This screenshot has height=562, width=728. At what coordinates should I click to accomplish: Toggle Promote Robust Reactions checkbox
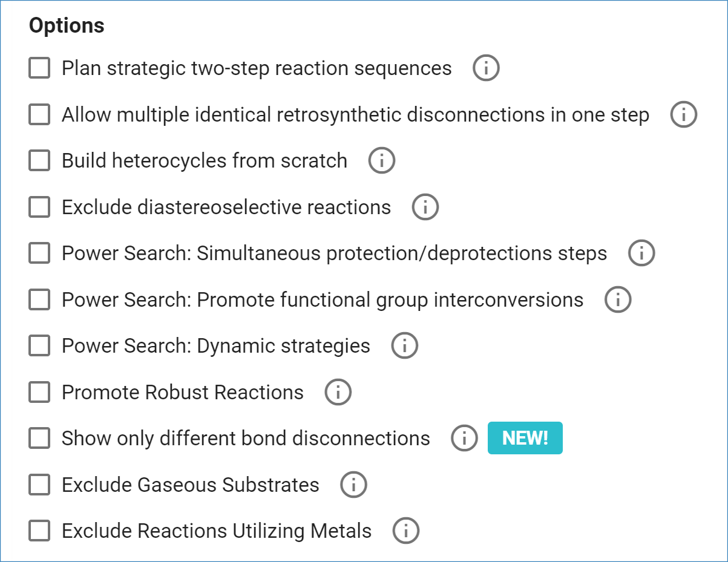pyautogui.click(x=39, y=392)
